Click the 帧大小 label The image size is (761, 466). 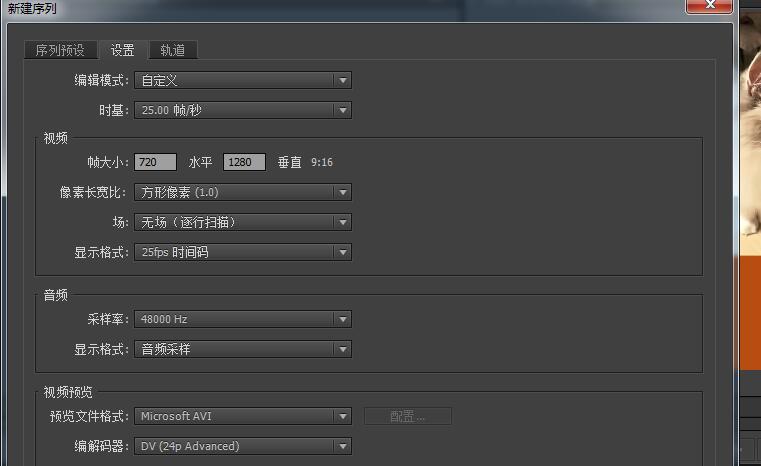(108, 162)
